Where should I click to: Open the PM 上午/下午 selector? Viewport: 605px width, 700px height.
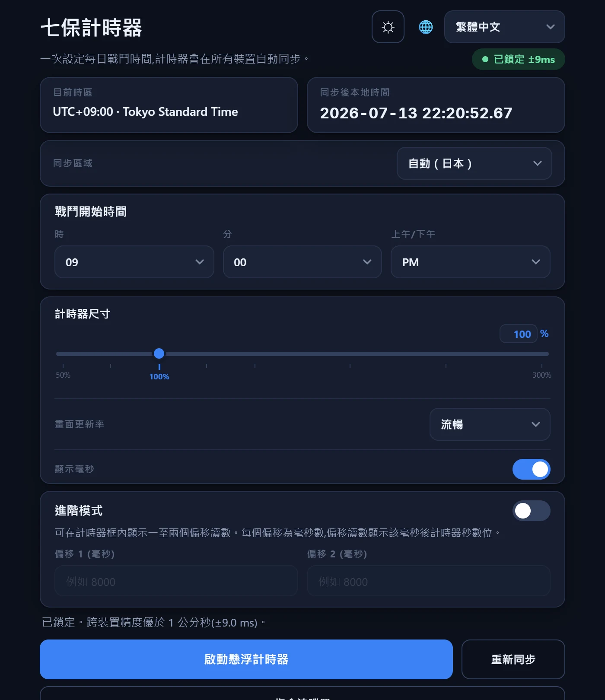pos(470,262)
